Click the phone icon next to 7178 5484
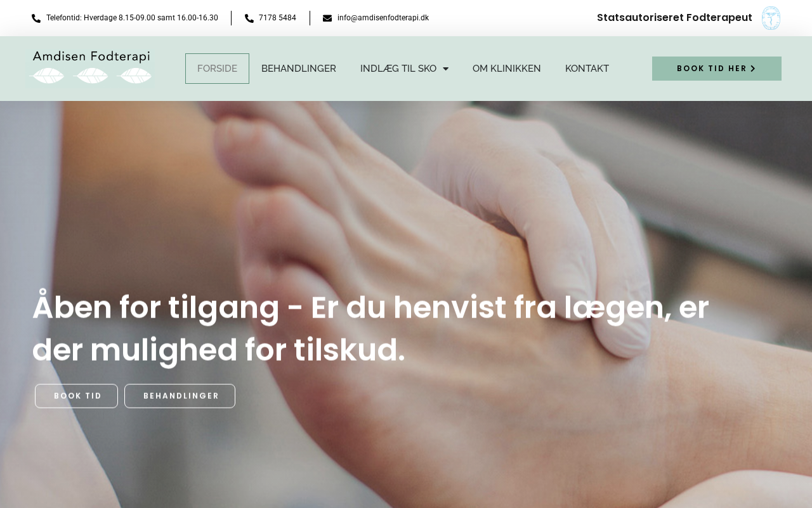Screen dimensions: 812x508 (x=249, y=18)
